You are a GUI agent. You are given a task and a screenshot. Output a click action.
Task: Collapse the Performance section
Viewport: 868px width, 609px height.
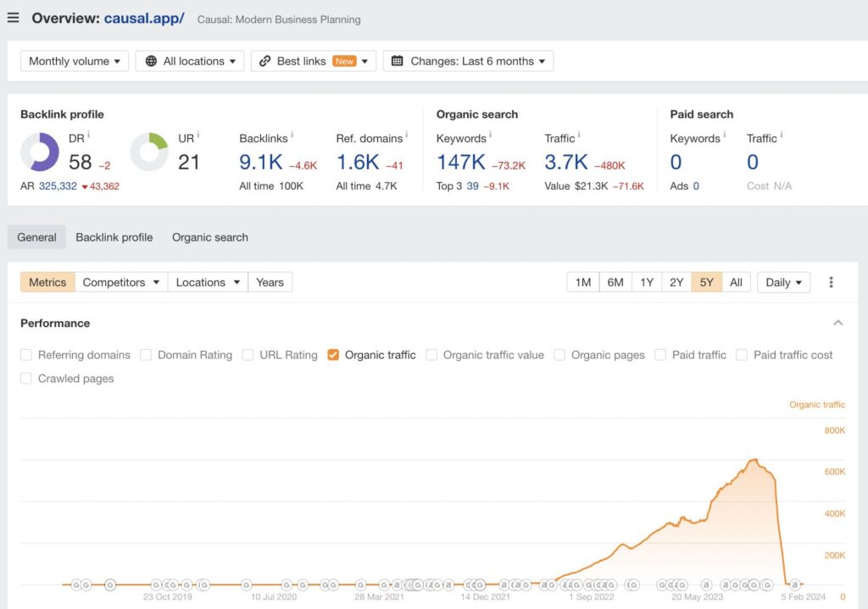click(x=838, y=323)
